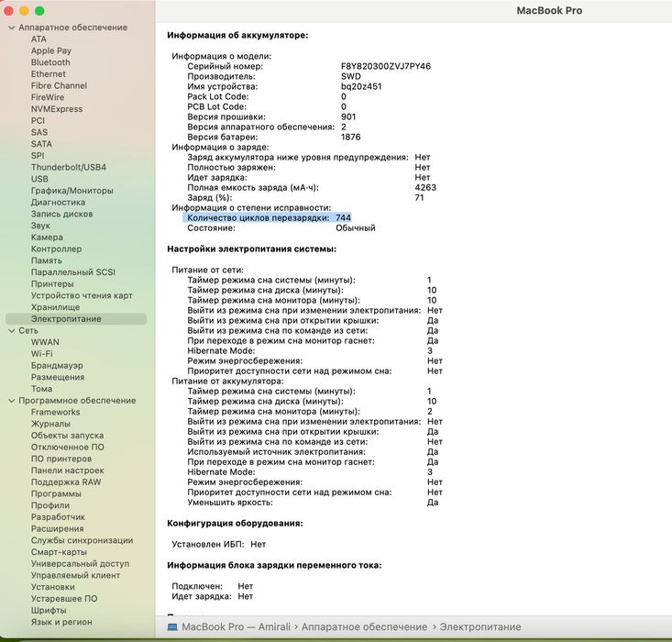Select Поддержка RAW in sidebar
This screenshot has height=642, width=672.
(x=66, y=482)
